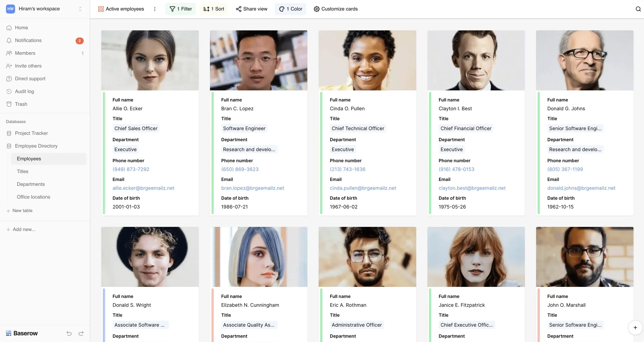Open the 1 Sort options
Image resolution: width=644 pixels, height=342 pixels.
click(x=213, y=9)
